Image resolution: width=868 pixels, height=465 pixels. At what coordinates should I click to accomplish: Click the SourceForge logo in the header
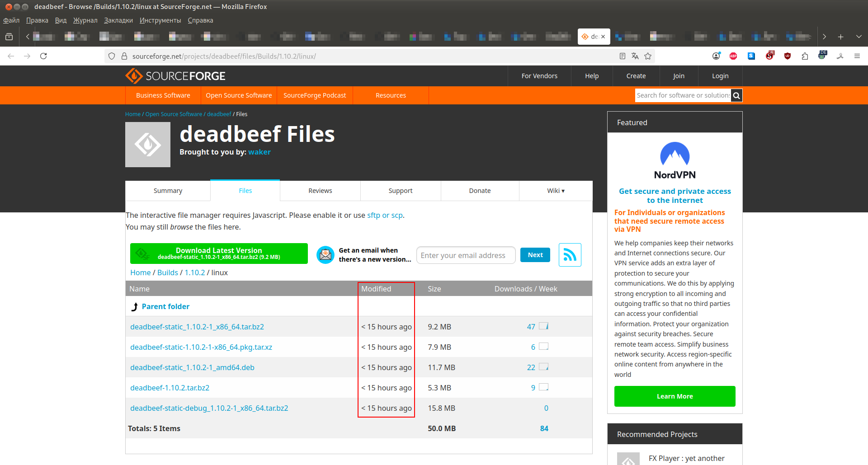(x=175, y=76)
